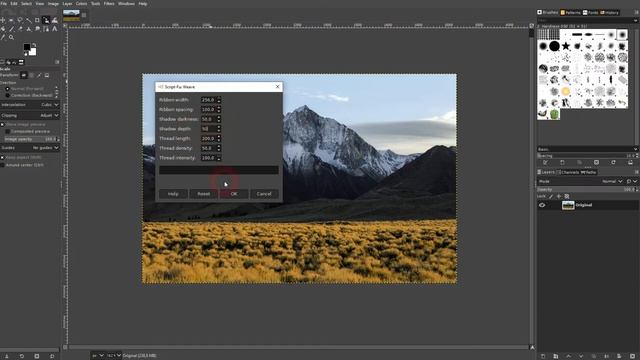640x360 pixels.
Task: Open the Interpolation Cubic dropdown
Action: click(30, 105)
